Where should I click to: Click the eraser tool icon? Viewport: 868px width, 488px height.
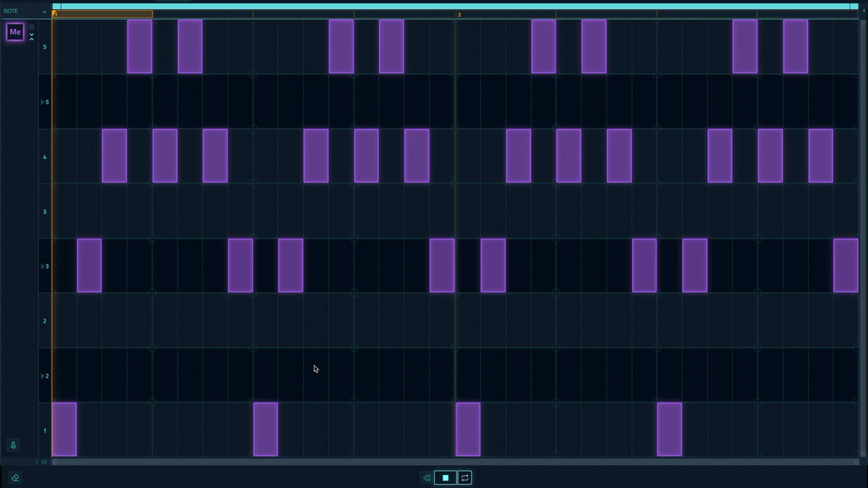point(15,477)
